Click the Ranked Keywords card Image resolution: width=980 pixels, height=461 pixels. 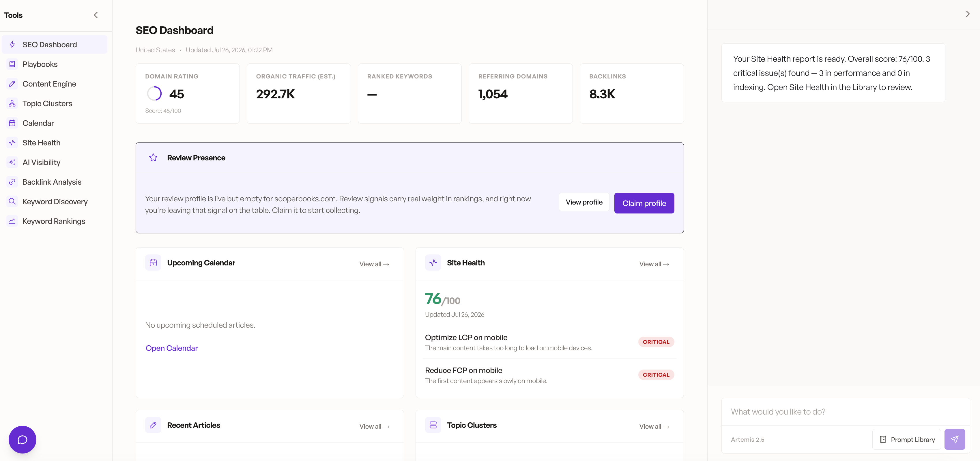pos(410,93)
